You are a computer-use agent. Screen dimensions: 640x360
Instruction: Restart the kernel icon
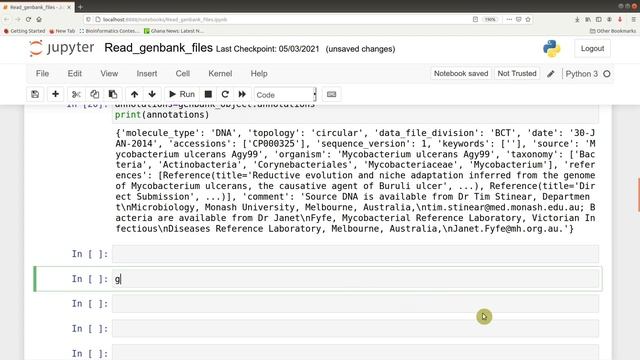tap(225, 94)
